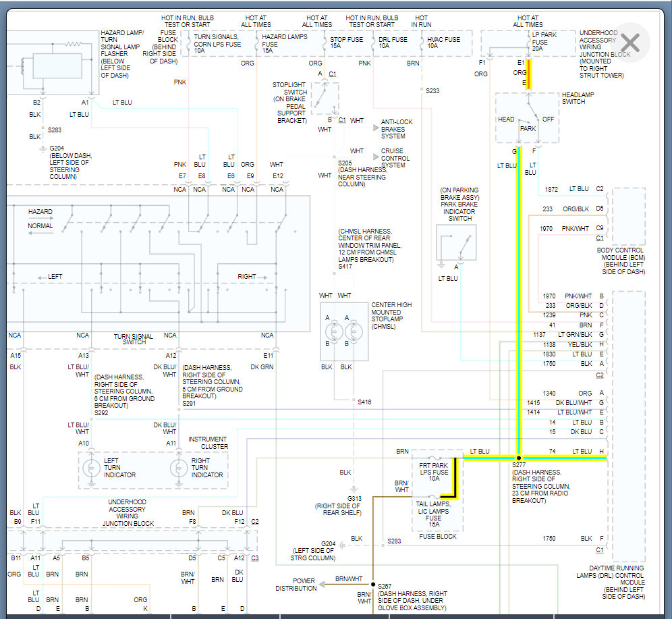Click the 'ANTI-LOCK BRAKES SYSTEM' reference
This screenshot has height=619, width=672.
(397, 129)
